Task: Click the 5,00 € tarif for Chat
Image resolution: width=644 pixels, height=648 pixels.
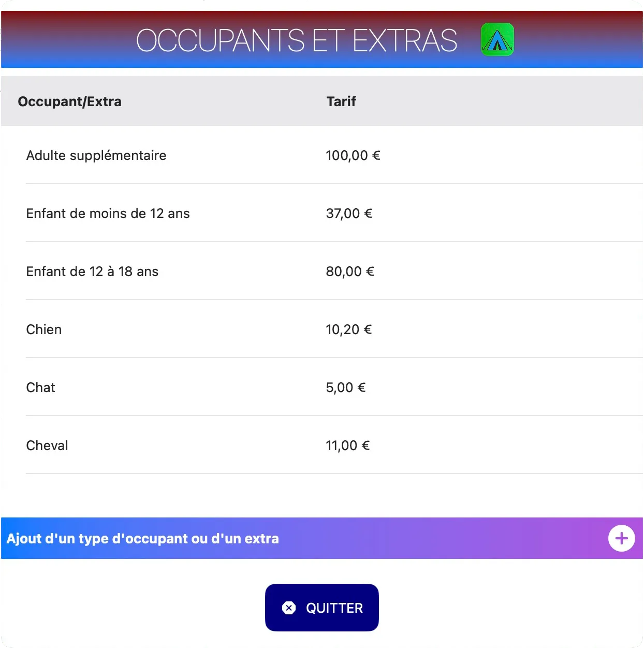Action: [345, 387]
